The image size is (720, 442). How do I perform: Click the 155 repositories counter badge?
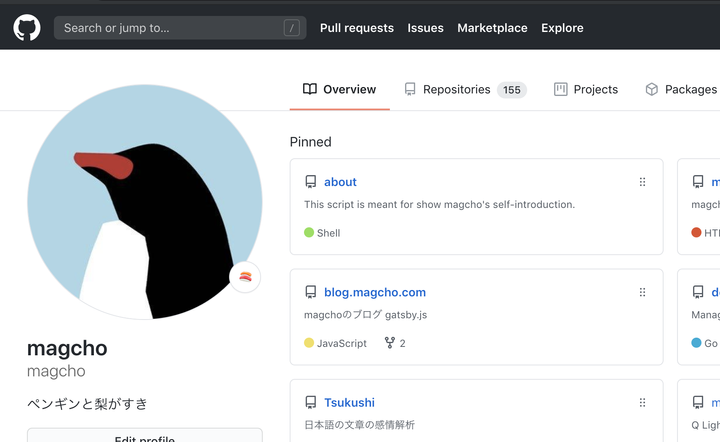coord(512,90)
